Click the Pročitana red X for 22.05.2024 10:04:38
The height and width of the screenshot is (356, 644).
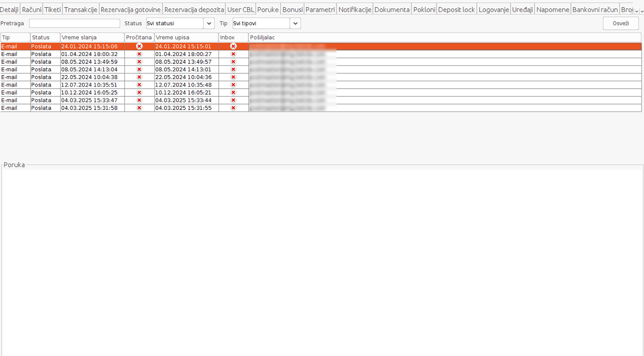(x=139, y=77)
